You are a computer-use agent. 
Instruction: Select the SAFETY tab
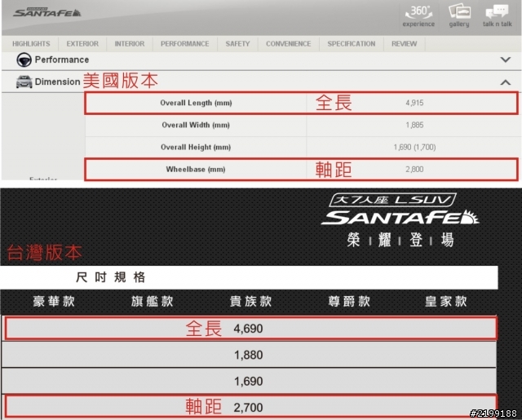coord(237,44)
